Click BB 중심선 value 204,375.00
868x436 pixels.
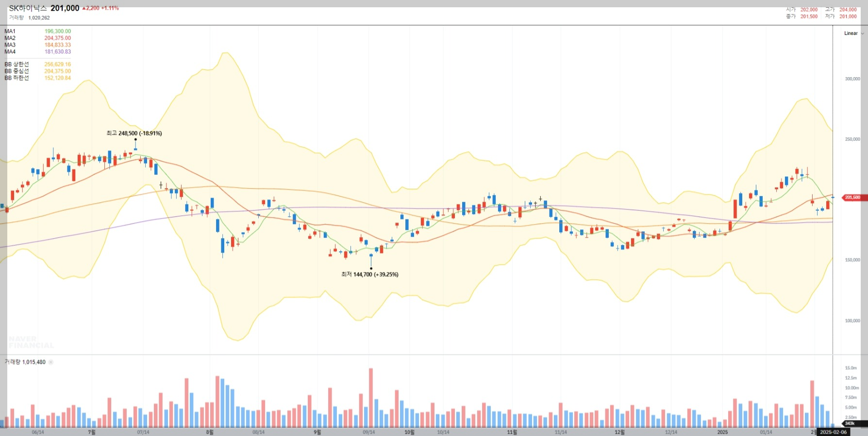click(x=58, y=71)
